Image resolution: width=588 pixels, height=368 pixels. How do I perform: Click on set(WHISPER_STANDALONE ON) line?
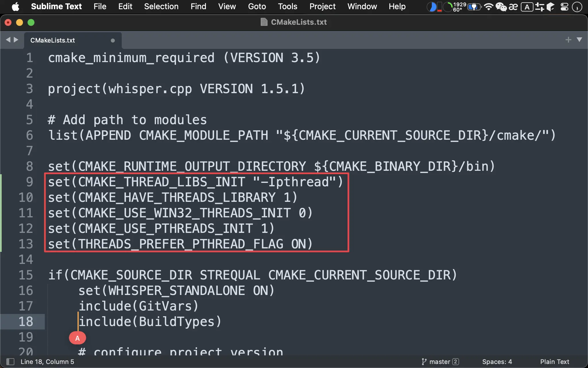pyautogui.click(x=176, y=291)
